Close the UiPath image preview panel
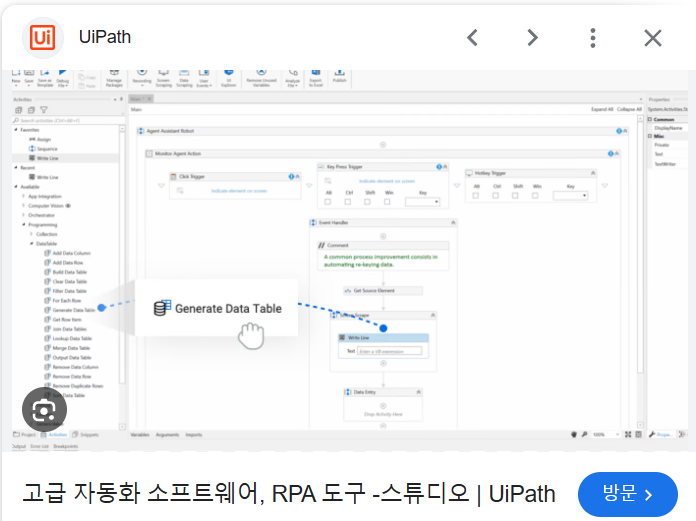Image resolution: width=696 pixels, height=521 pixels. click(653, 38)
